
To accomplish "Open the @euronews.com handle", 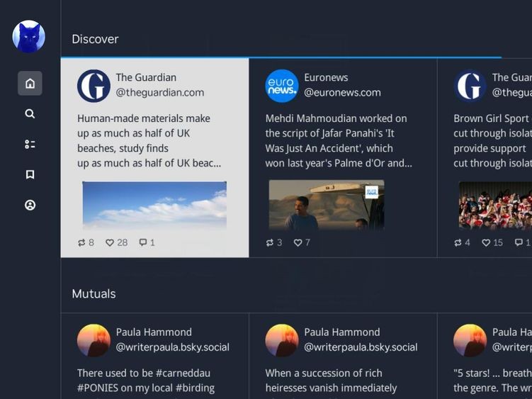I will [342, 92].
